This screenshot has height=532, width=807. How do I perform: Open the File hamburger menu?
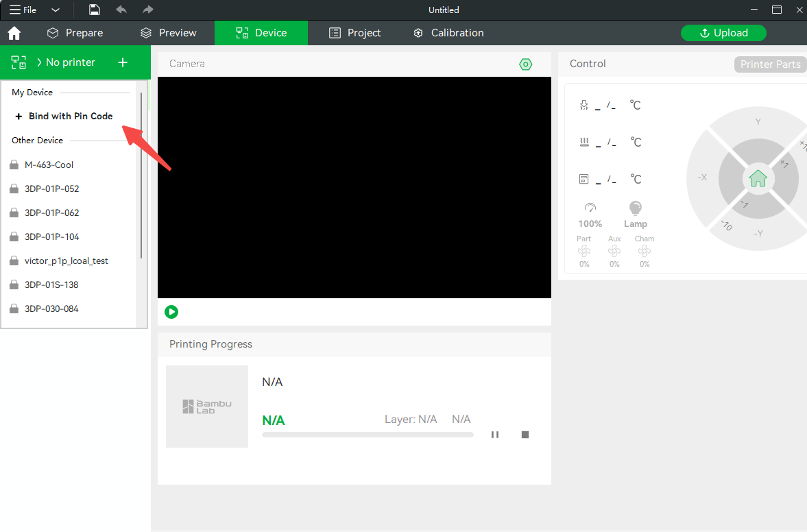[23, 10]
